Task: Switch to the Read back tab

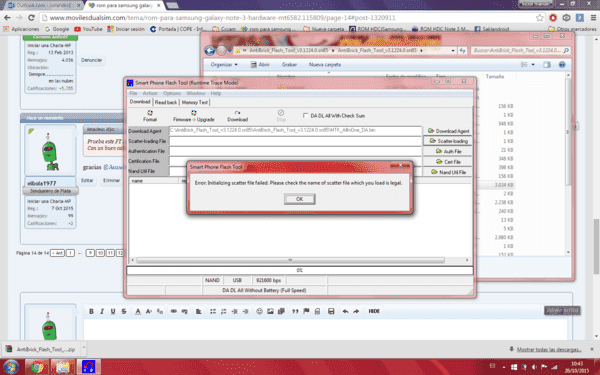Action: click(x=166, y=102)
